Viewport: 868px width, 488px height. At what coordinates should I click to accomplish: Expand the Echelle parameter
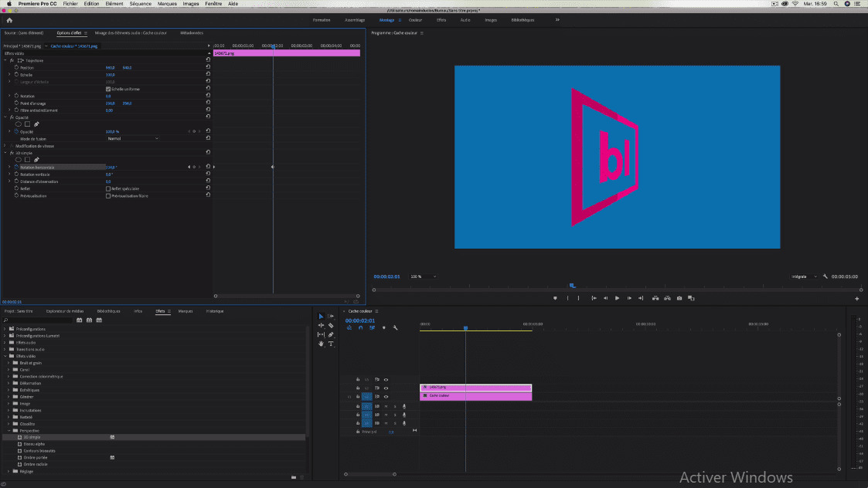tap(9, 75)
